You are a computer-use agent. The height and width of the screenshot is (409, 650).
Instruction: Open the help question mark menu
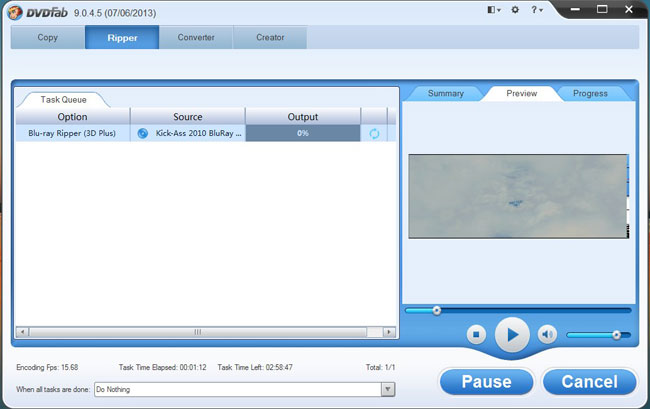536,10
